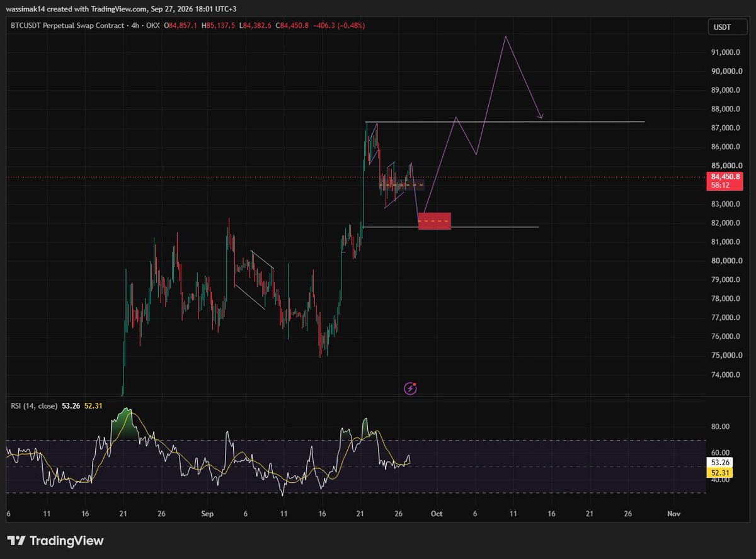Click the Nov label on time axis
The image size is (756, 559).
673,514
